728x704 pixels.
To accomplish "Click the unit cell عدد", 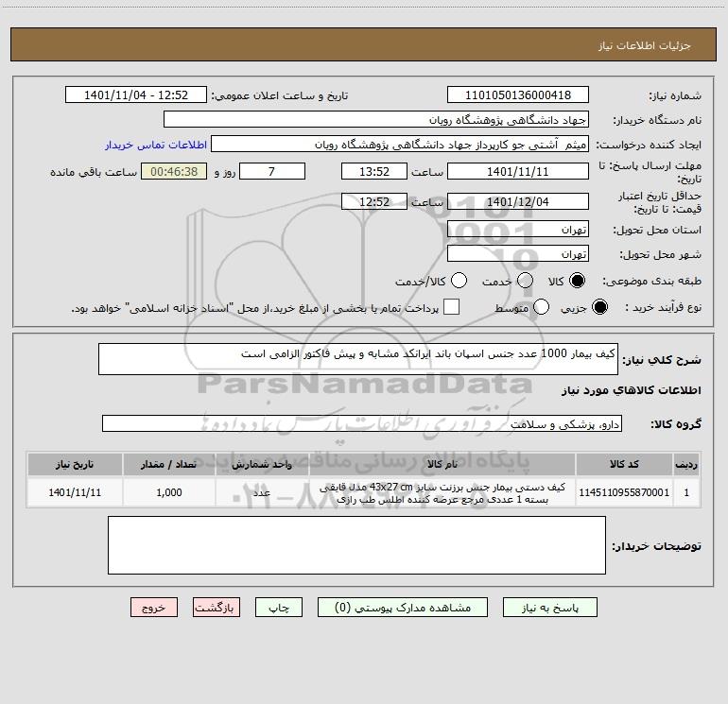I will tap(262, 492).
